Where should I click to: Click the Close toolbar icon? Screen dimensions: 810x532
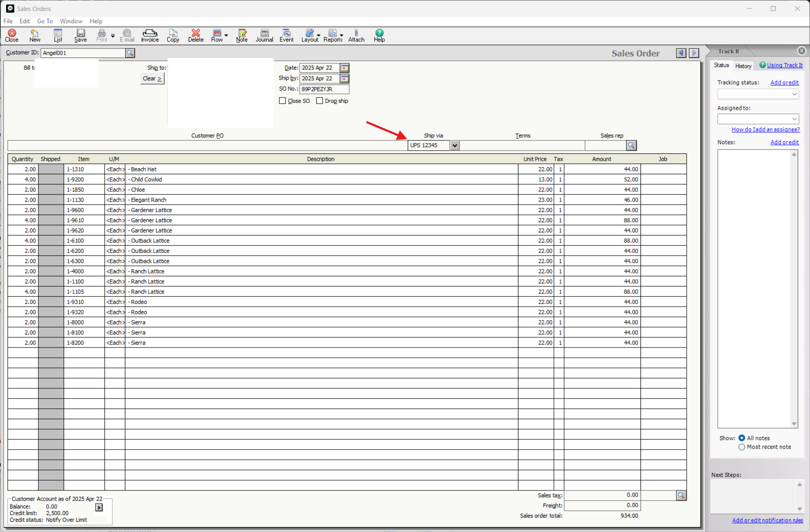click(x=12, y=36)
